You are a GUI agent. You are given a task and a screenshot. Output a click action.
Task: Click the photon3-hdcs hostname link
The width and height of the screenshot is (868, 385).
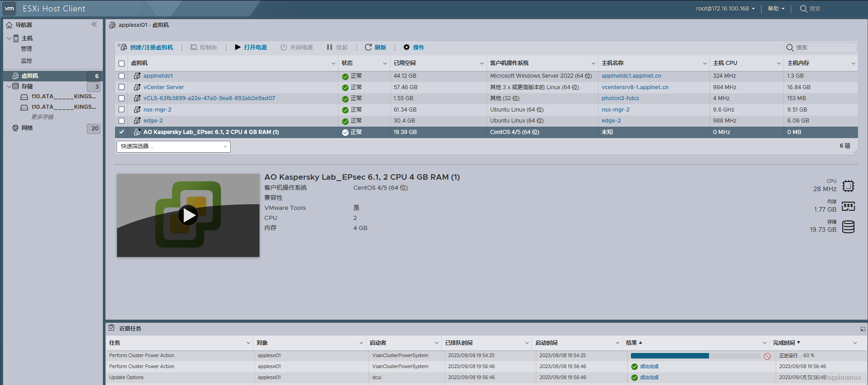[620, 98]
